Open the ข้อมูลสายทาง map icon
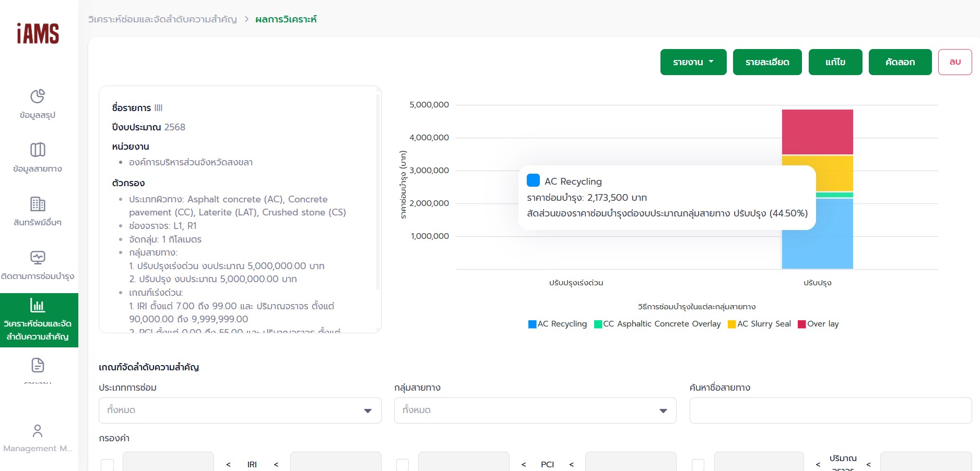Image resolution: width=980 pixels, height=471 pixels. coord(38,150)
